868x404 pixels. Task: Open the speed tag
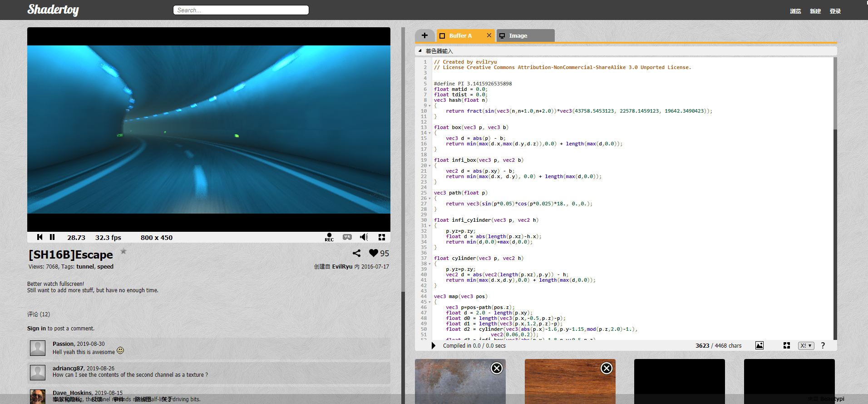(105, 267)
